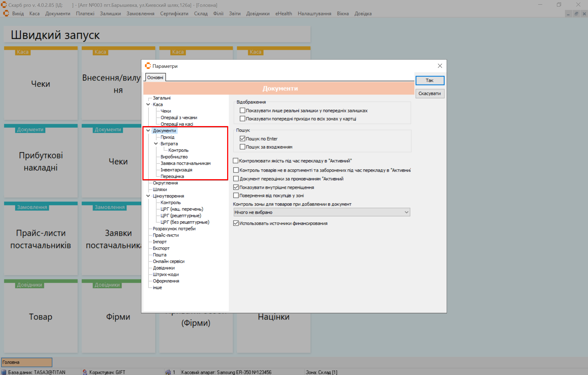588x375 pixels.
Task: Collapse the Витрата tree branch
Action: click(x=156, y=144)
